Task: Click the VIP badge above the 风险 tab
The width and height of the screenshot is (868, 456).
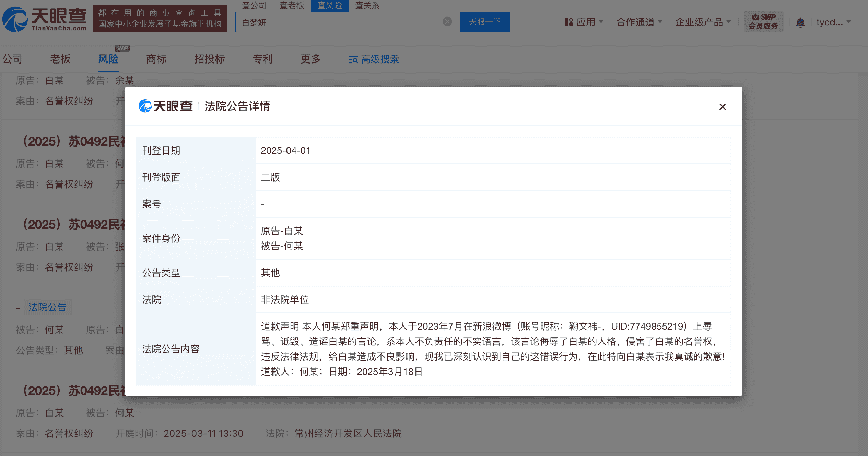Action: (122, 48)
